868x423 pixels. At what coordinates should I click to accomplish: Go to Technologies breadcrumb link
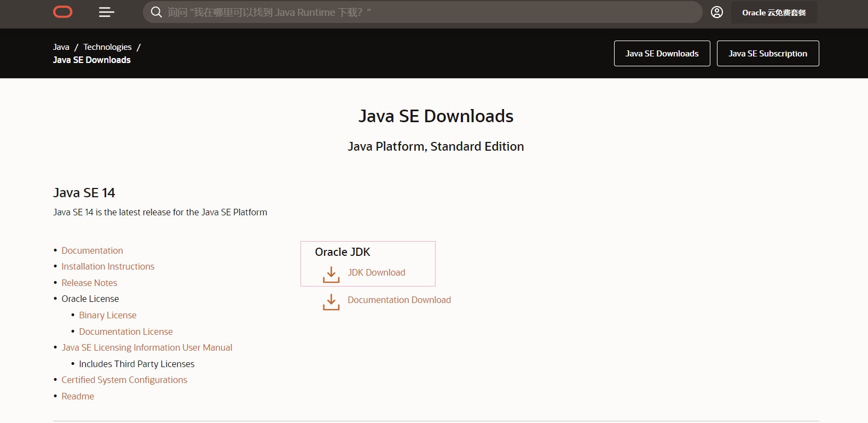(x=107, y=47)
